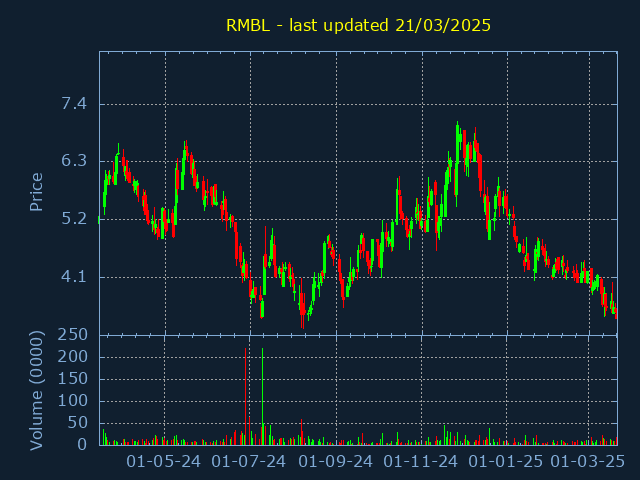Click the volume axis label 150
Viewport: 640px width, 480px height.
click(73, 379)
